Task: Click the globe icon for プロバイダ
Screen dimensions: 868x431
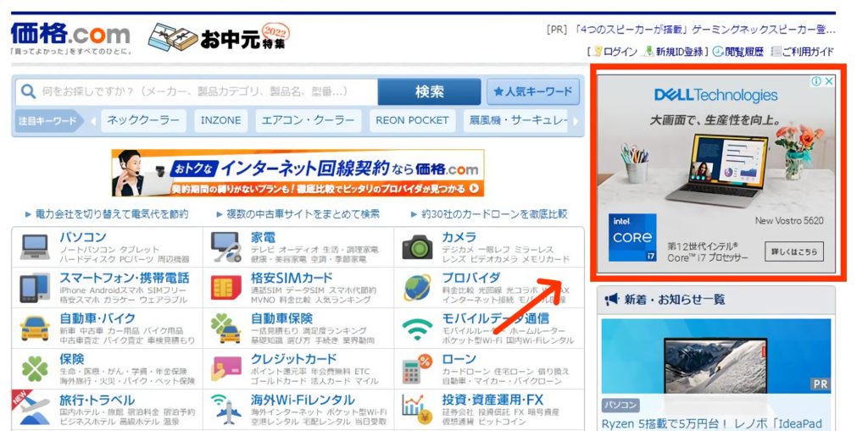Action: click(417, 288)
